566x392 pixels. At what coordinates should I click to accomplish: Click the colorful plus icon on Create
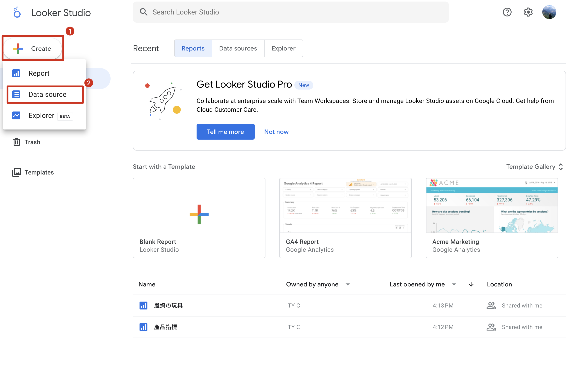[18, 49]
